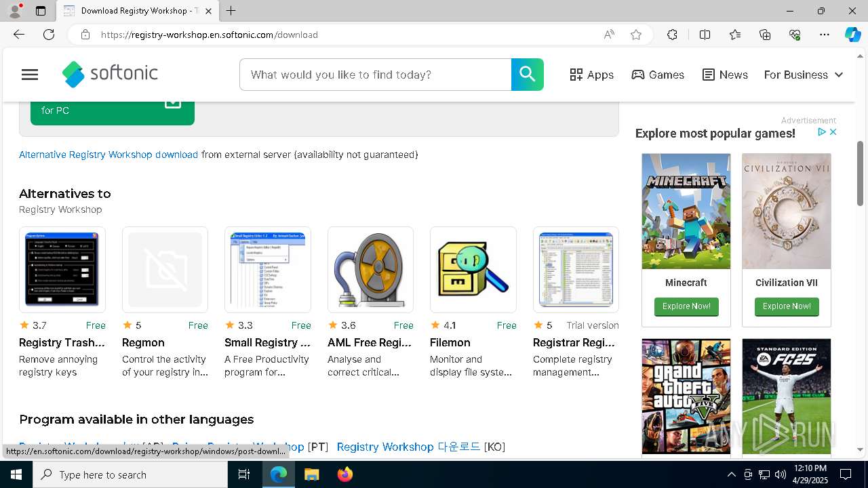Click the Read aloud icon
Image resolution: width=868 pixels, height=488 pixels.
(609, 35)
